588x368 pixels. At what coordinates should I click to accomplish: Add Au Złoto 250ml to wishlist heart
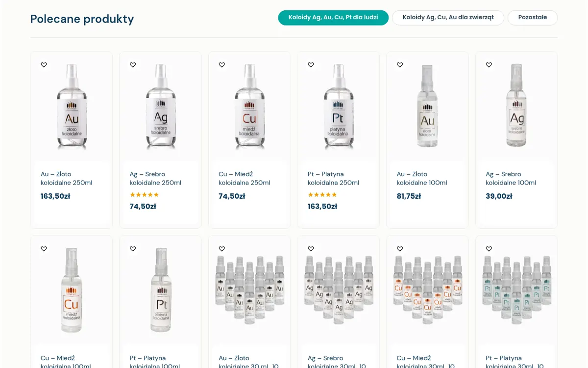pyautogui.click(x=44, y=65)
